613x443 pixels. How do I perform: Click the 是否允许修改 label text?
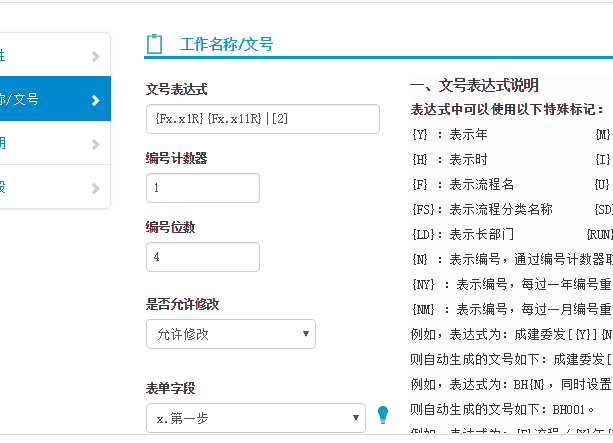tap(182, 304)
